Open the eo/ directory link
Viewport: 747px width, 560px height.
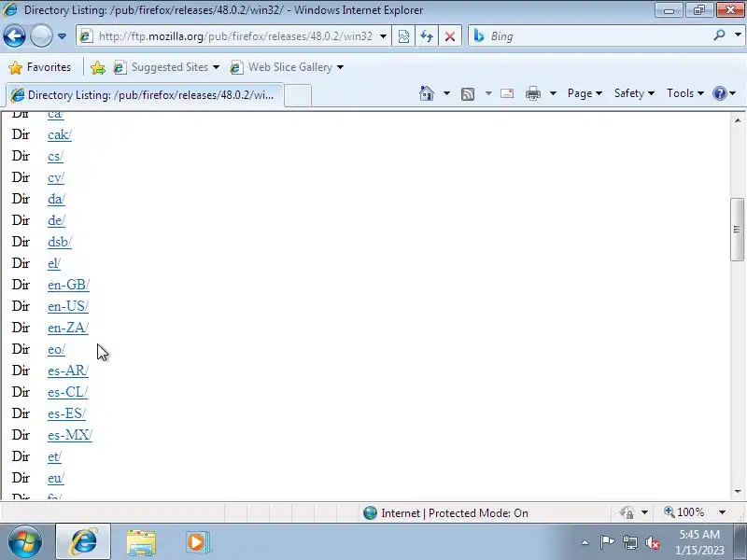[56, 349]
